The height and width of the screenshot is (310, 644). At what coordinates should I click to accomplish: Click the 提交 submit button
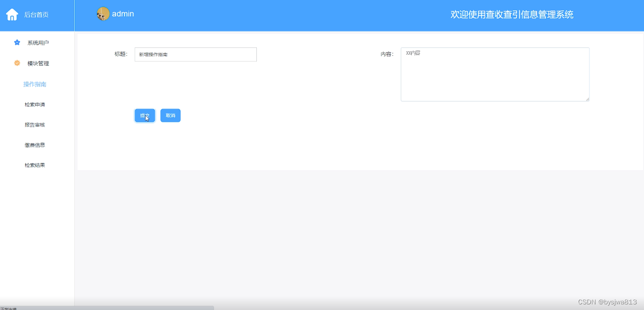point(145,116)
